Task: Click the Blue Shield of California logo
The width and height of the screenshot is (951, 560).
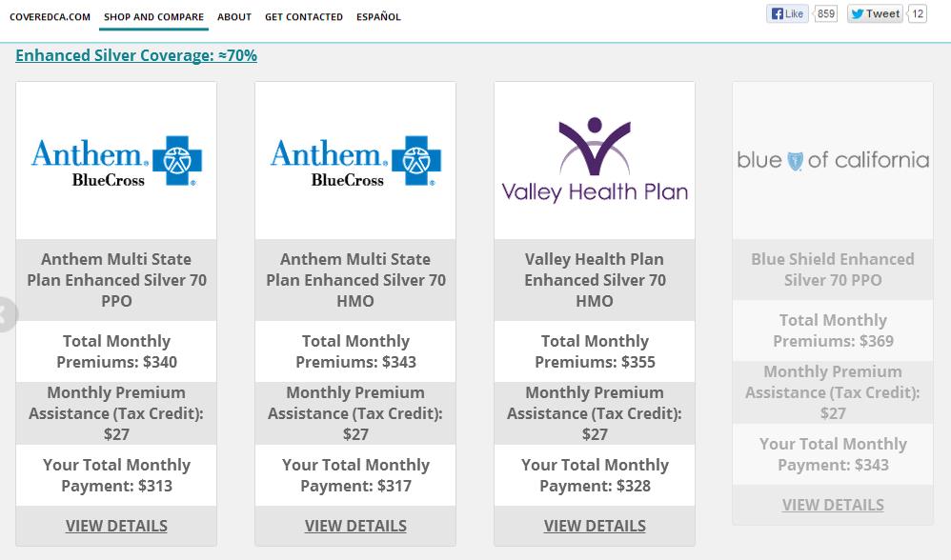Action: tap(833, 160)
